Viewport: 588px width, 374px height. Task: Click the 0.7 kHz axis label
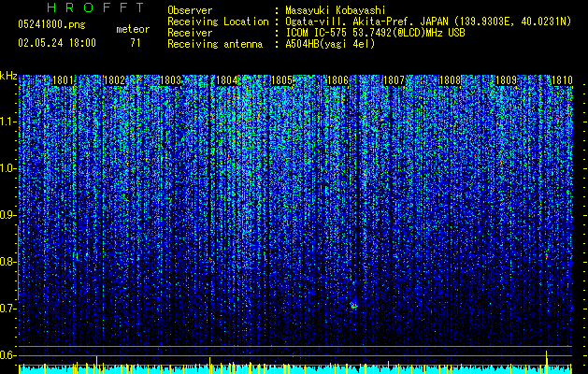pyautogui.click(x=7, y=309)
